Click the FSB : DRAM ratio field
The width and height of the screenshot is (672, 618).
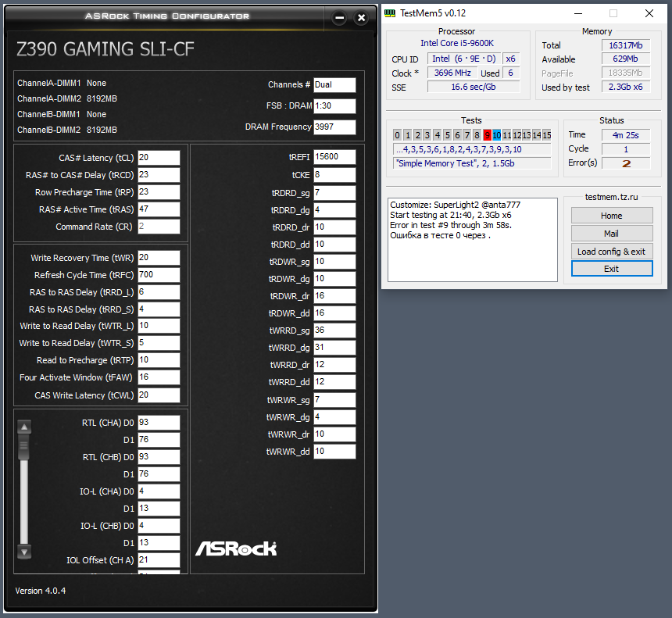334,105
